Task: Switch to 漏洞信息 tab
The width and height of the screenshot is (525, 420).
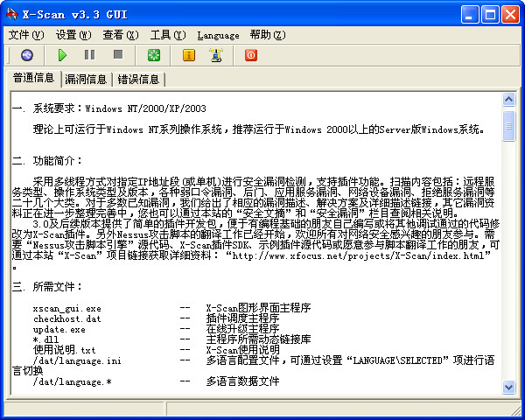Action: coord(86,80)
